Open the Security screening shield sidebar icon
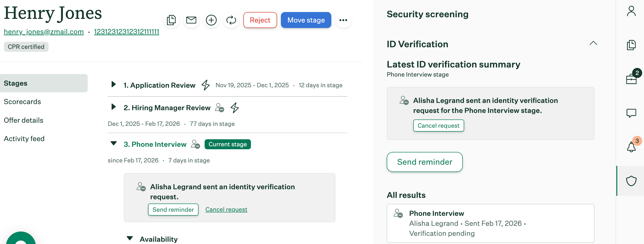Screen dimensions: 644x244 tap(631, 181)
